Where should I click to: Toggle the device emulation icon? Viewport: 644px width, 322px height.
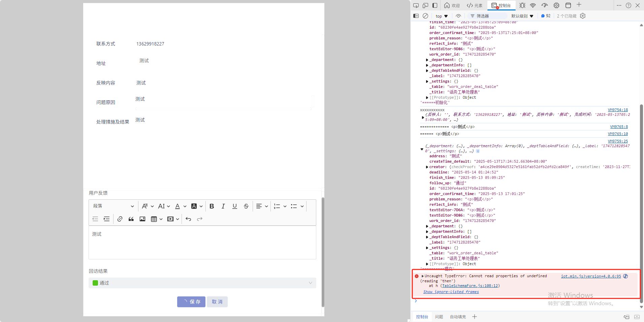point(425,5)
